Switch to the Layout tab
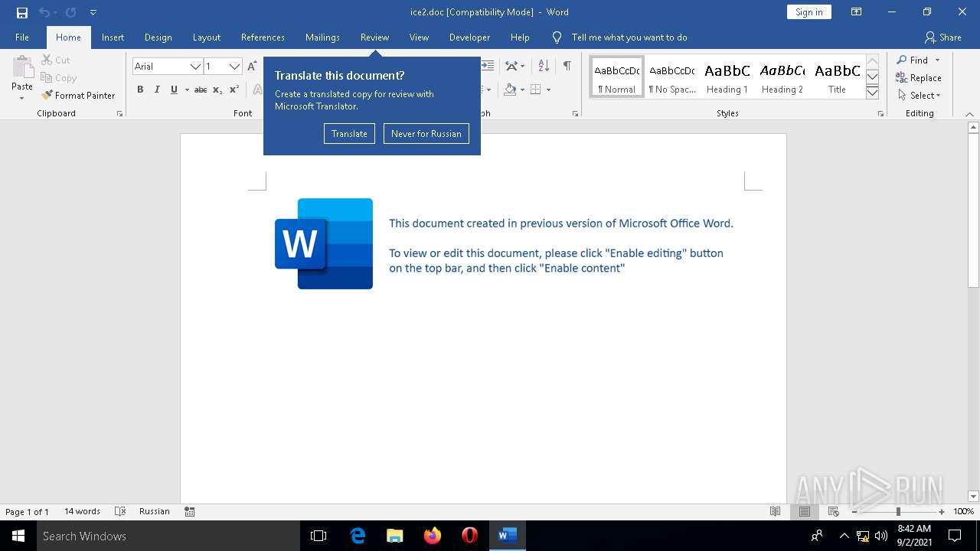 tap(207, 37)
